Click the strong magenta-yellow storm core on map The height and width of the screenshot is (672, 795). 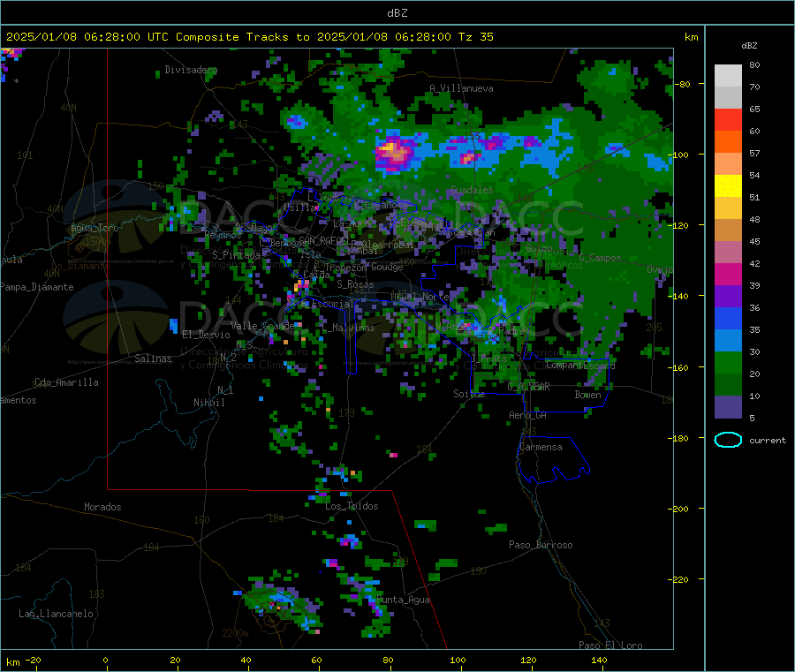pyautogui.click(x=393, y=152)
